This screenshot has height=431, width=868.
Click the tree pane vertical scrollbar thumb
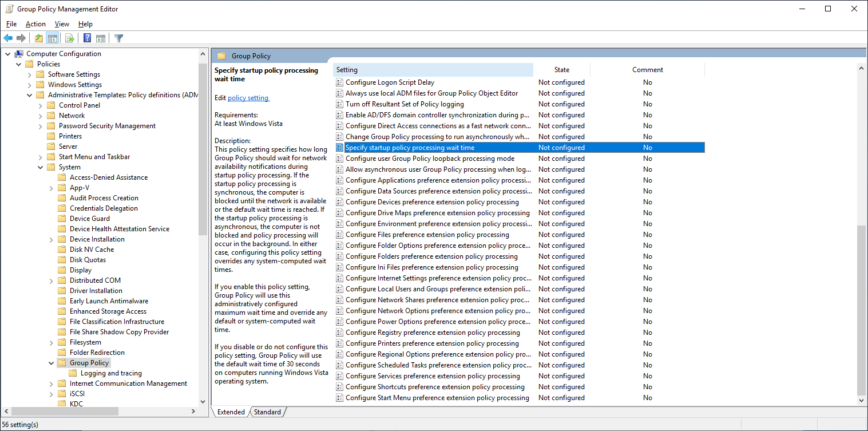[x=203, y=151]
